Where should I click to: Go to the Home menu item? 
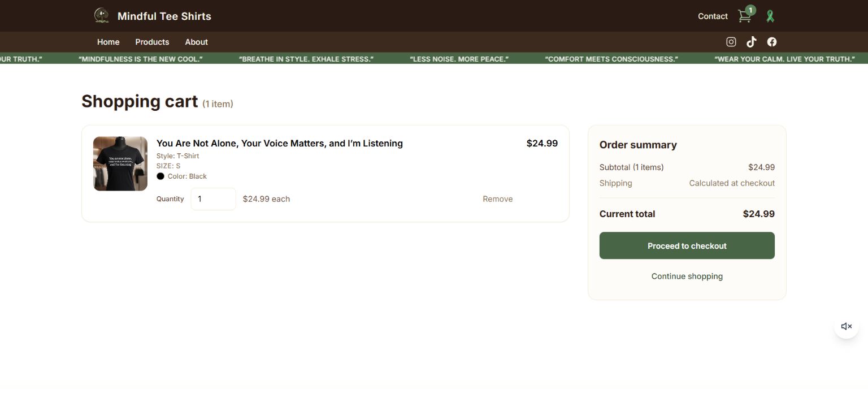pos(108,42)
